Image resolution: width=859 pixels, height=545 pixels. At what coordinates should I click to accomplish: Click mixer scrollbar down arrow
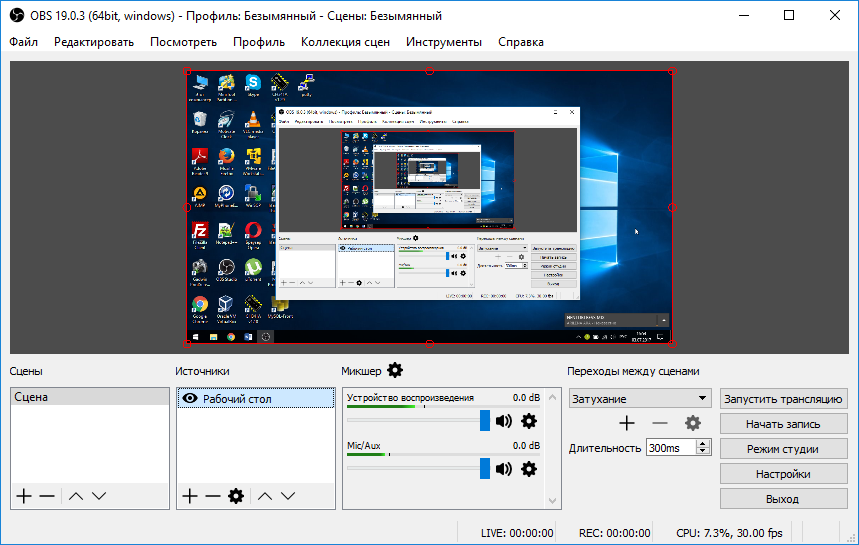click(x=553, y=501)
